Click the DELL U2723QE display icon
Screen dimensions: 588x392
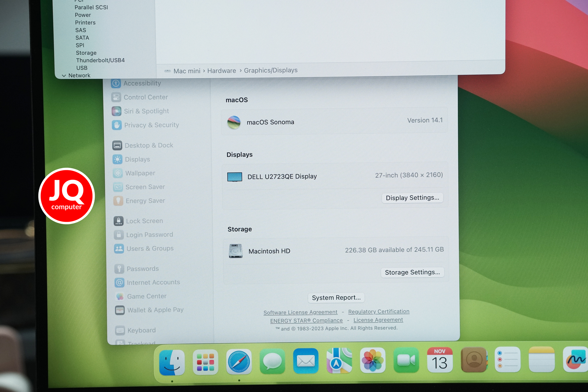tap(235, 177)
